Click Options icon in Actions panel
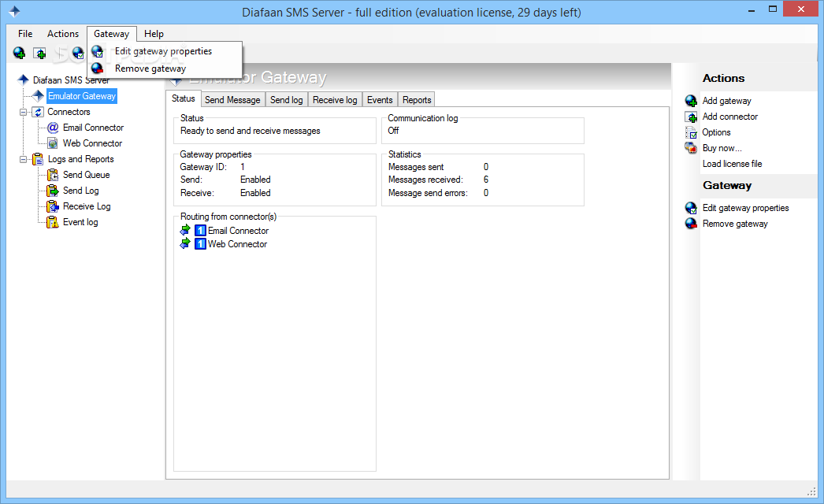824x504 pixels. point(691,132)
